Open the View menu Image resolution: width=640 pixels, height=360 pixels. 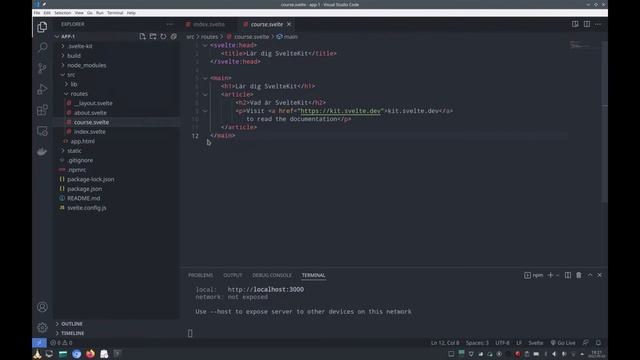79,13
